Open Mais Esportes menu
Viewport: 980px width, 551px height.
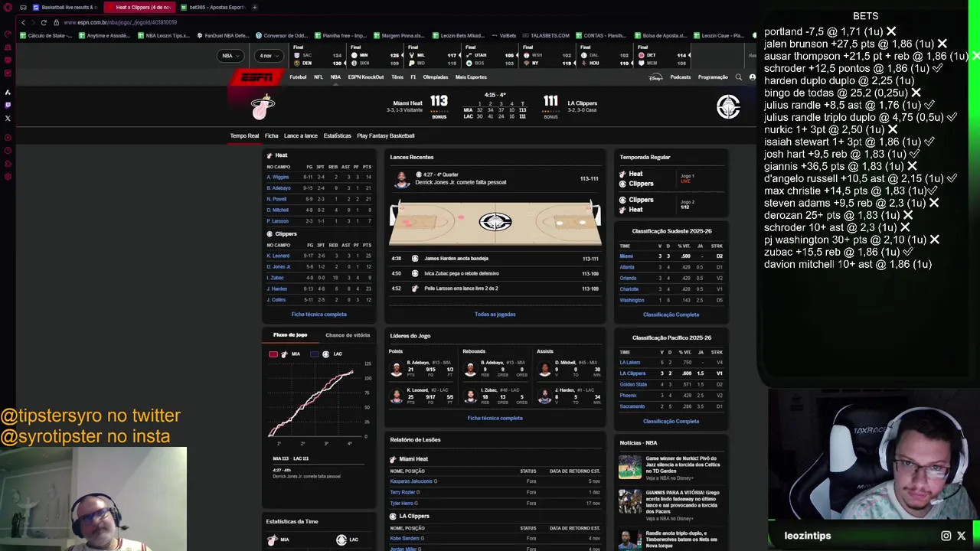471,77
